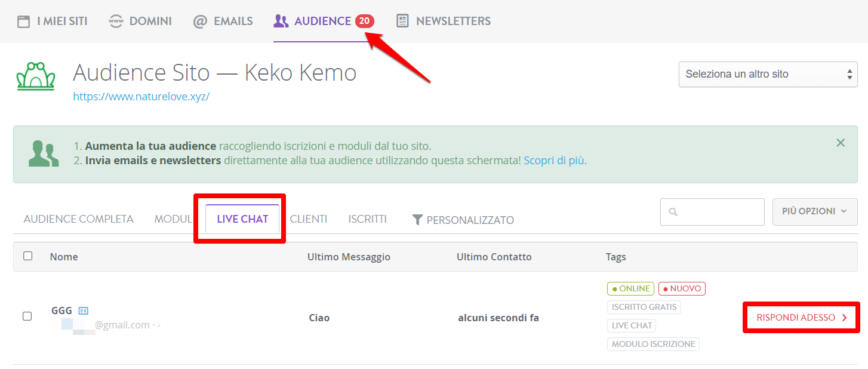Click the www globe icon beside Domini
This screenshot has height=369, width=868.
pyautogui.click(x=115, y=21)
